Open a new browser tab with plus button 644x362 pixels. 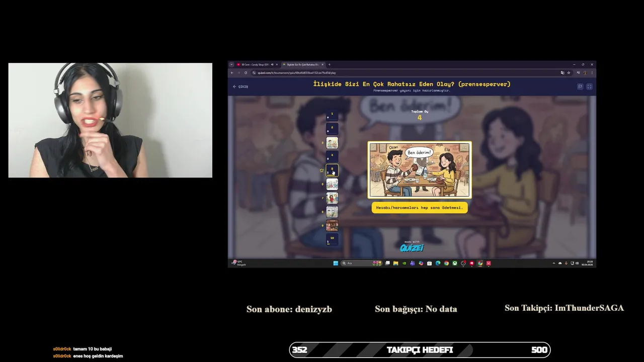click(330, 64)
